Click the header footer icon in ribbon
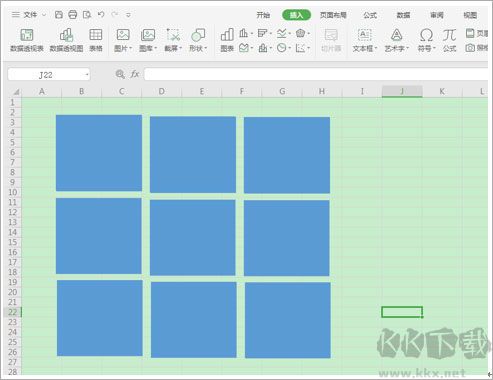 click(470, 33)
